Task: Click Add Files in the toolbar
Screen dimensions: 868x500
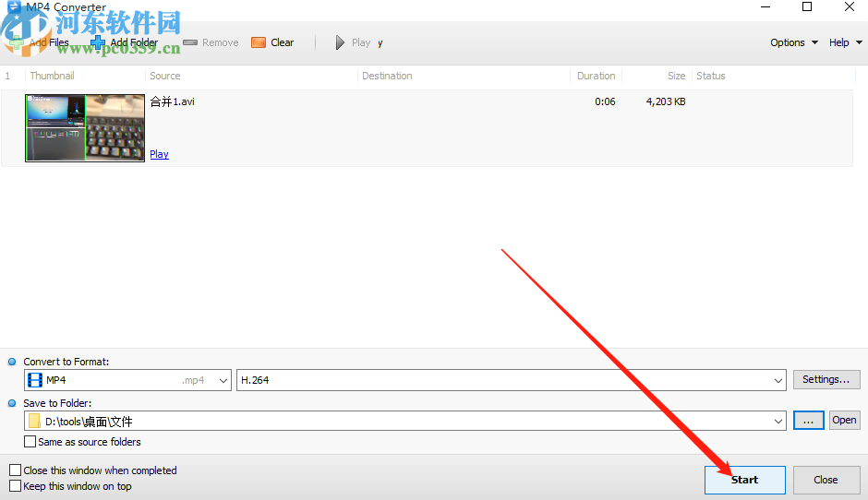Action: (42, 42)
